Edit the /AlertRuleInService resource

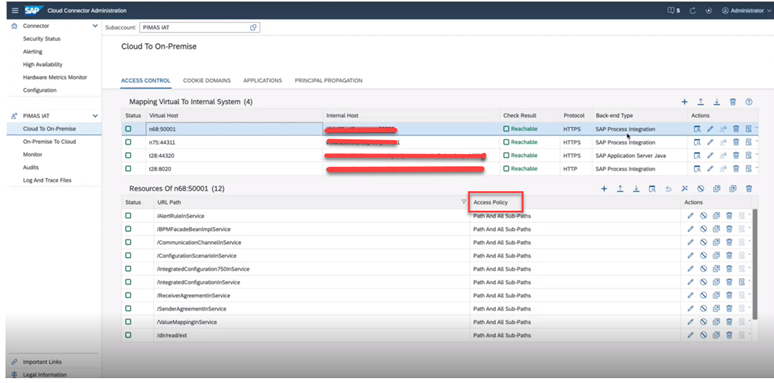click(x=691, y=216)
